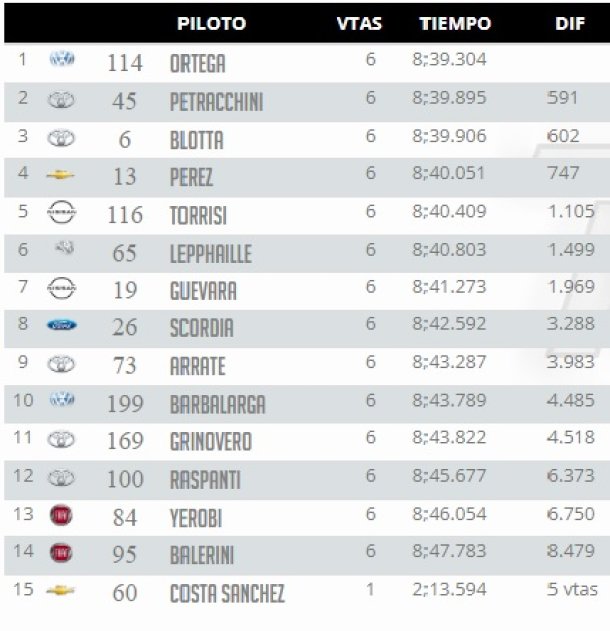610x631 pixels.
Task: Click the DIF column header
Action: coord(570,23)
